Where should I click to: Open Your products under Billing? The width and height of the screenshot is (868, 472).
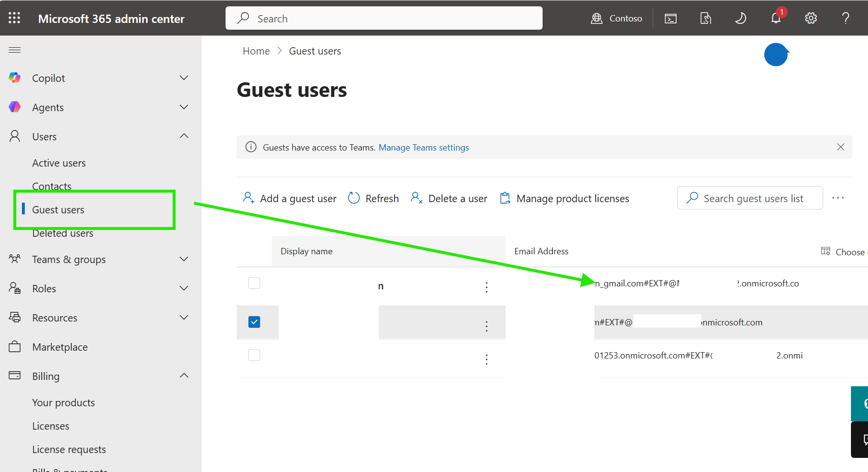[x=63, y=403]
